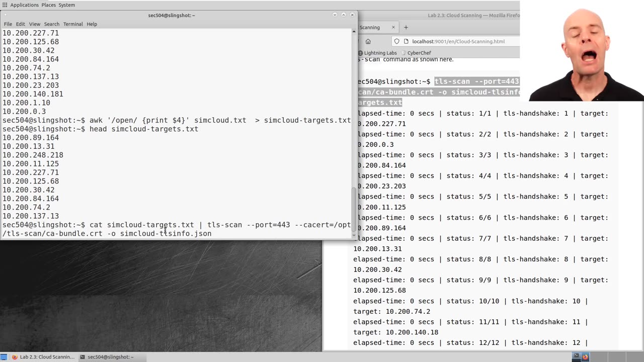Click the terminal window title bar text
The height and width of the screenshot is (362, 644).
pos(172,15)
